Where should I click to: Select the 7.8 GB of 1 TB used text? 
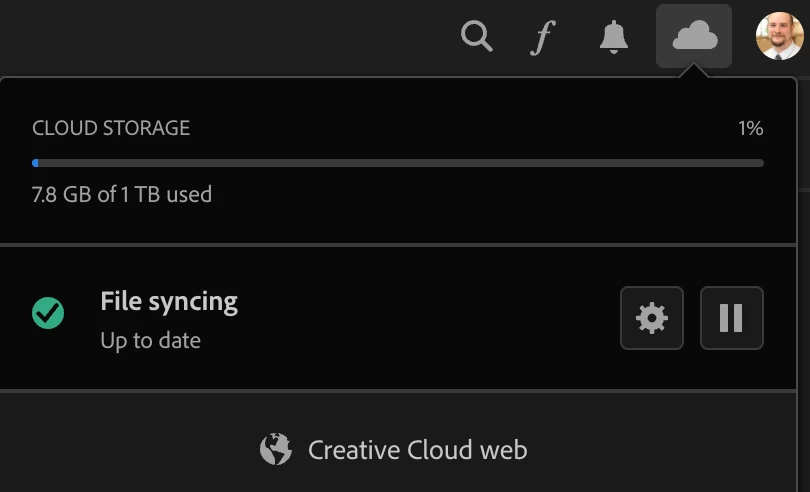pyautogui.click(x=121, y=194)
